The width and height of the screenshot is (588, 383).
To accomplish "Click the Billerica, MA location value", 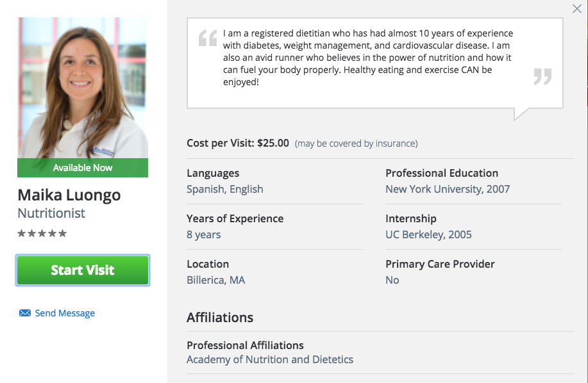I will [x=216, y=280].
